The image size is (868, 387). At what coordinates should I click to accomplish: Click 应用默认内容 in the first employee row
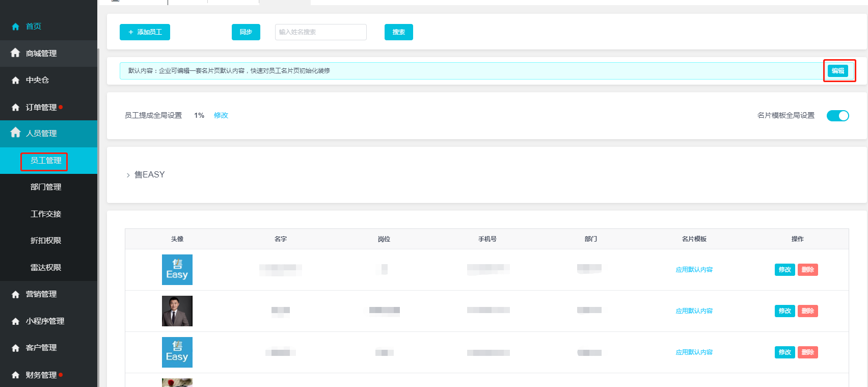click(x=694, y=270)
